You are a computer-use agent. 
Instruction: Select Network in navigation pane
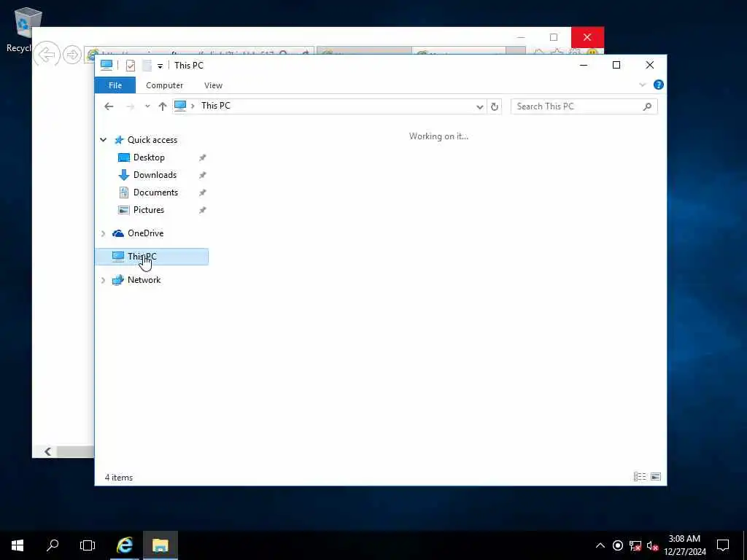[x=144, y=280]
